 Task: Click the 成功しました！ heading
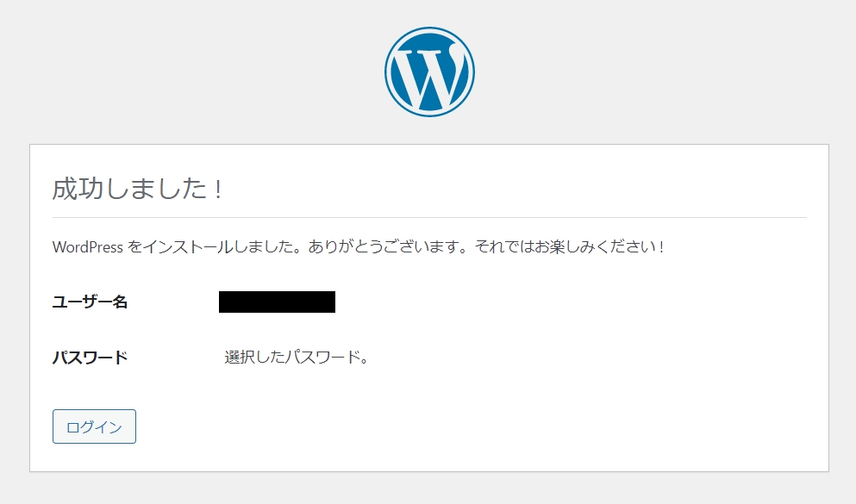coord(139,189)
